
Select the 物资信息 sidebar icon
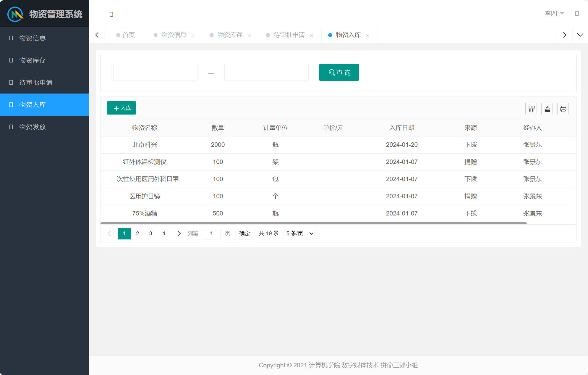click(11, 38)
